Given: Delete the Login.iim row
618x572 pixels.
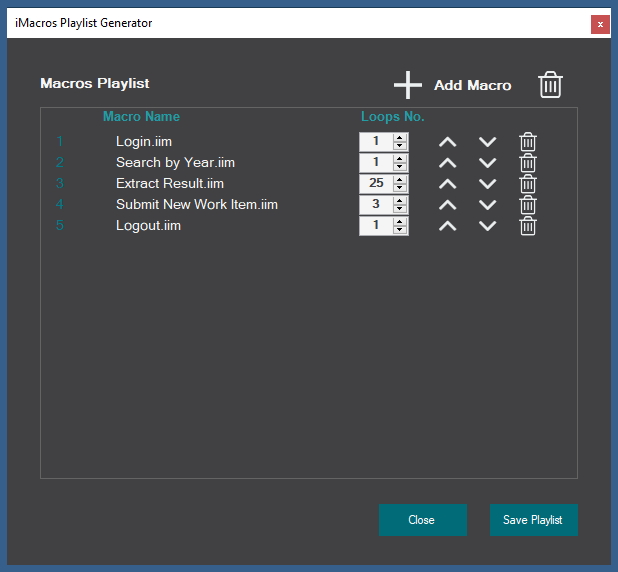Looking at the screenshot, I should click(528, 142).
